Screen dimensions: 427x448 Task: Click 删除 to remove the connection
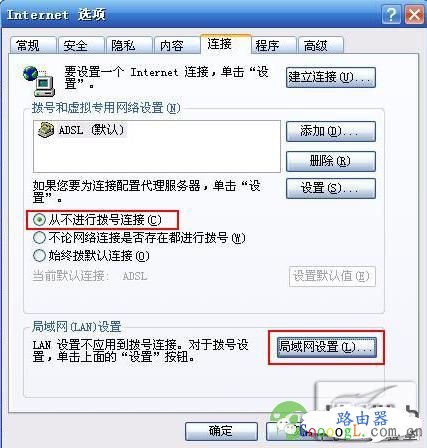click(331, 161)
